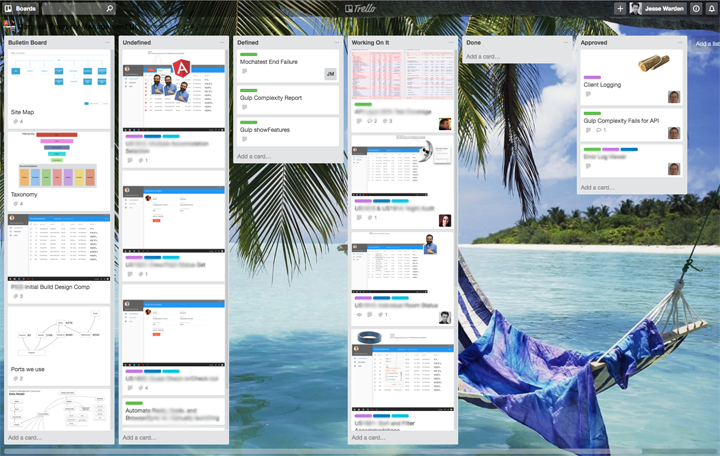Click attachment icon on Site Map card
Viewport: 720px width, 456px height.
(16, 122)
